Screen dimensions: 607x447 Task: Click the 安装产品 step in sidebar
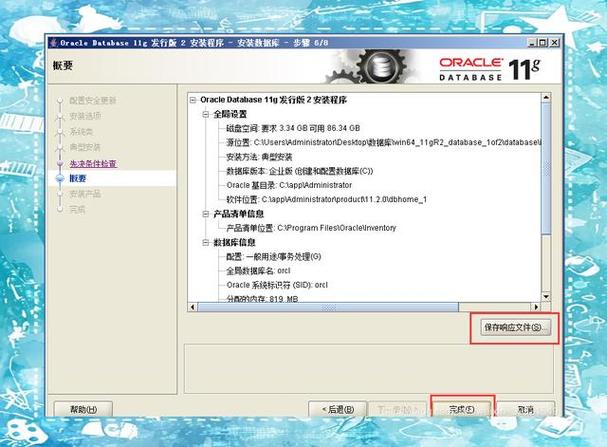click(x=85, y=194)
